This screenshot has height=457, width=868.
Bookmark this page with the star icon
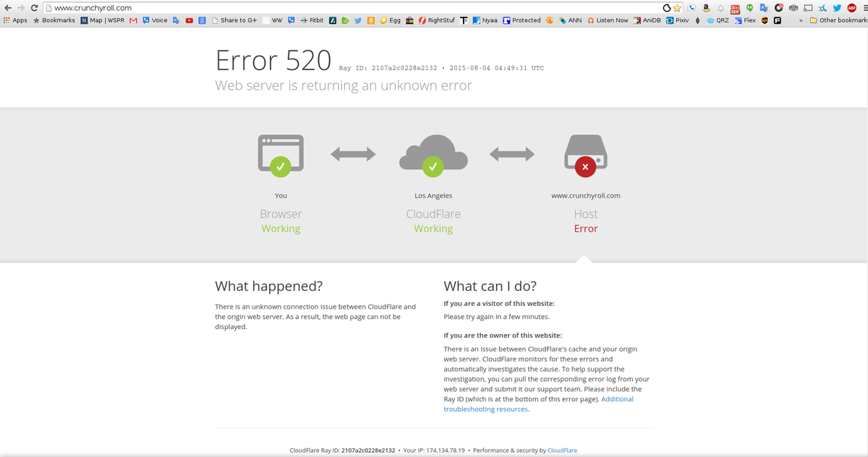coord(677,8)
